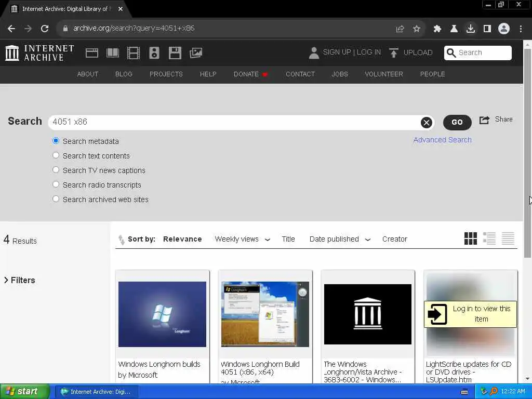Open the Images icon in header
Viewport: 532px width, 399px height.
(196, 53)
